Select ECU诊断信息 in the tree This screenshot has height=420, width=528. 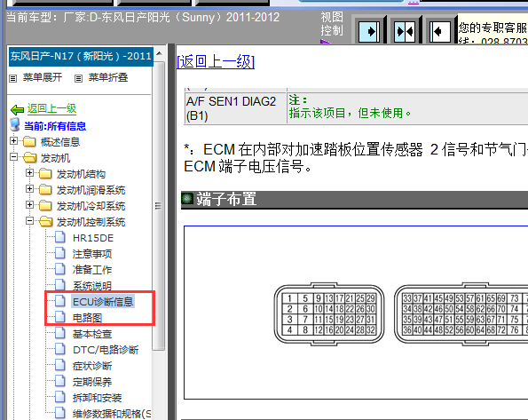[103, 302]
